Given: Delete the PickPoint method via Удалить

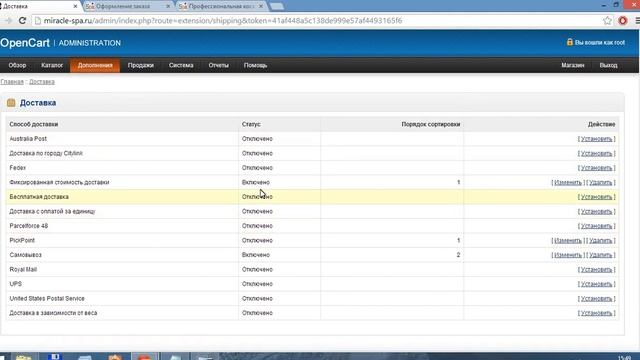Looking at the screenshot, I should point(600,240).
